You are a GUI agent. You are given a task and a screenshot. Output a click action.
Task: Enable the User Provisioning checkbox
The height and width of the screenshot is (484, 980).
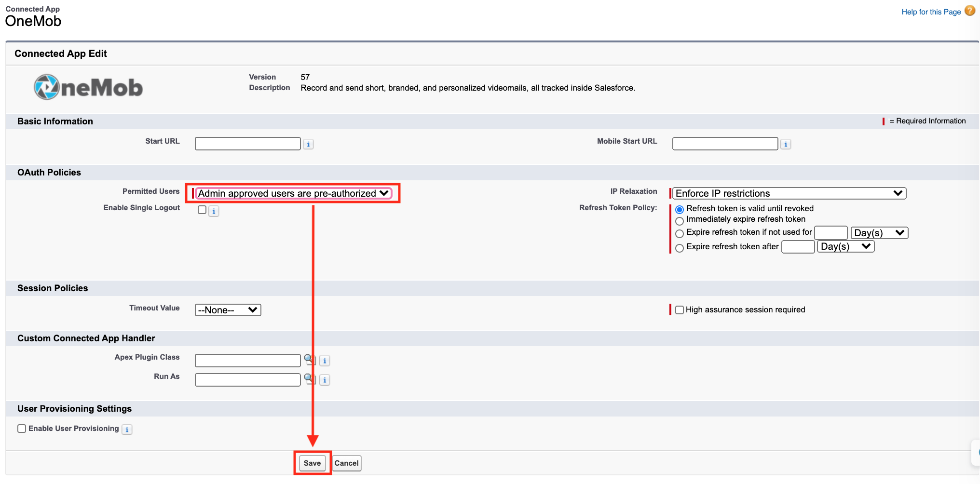(x=22, y=429)
